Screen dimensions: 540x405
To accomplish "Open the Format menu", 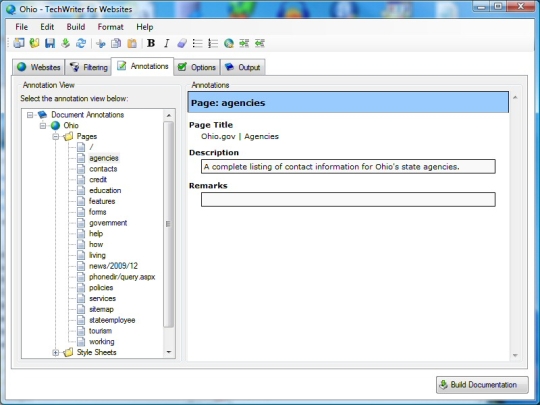I will pyautogui.click(x=110, y=27).
